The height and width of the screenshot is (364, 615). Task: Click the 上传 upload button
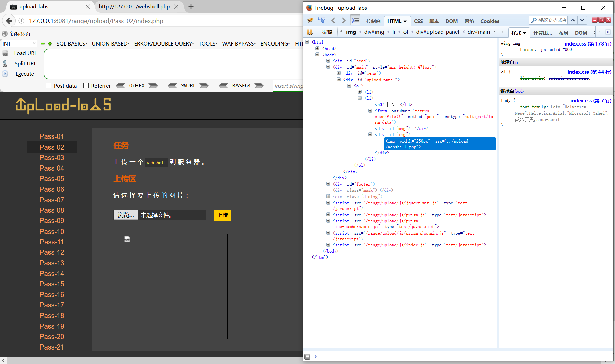click(222, 215)
